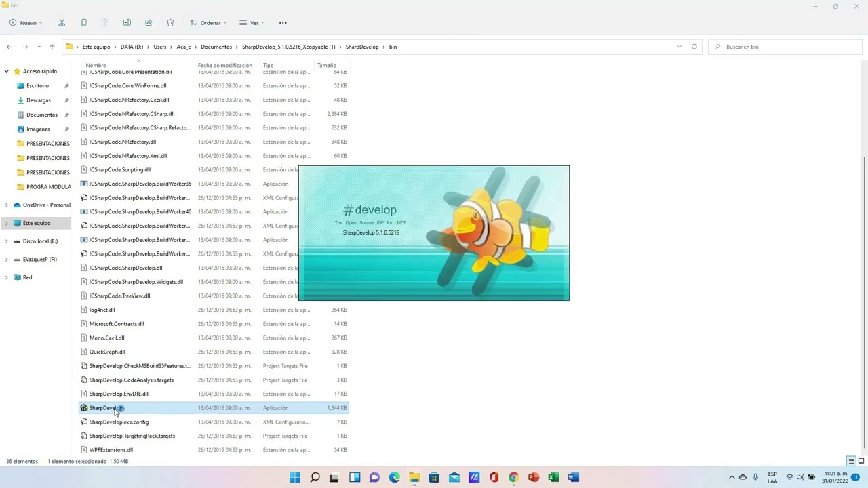Click the SharpDevelop splash screen image

tap(434, 232)
